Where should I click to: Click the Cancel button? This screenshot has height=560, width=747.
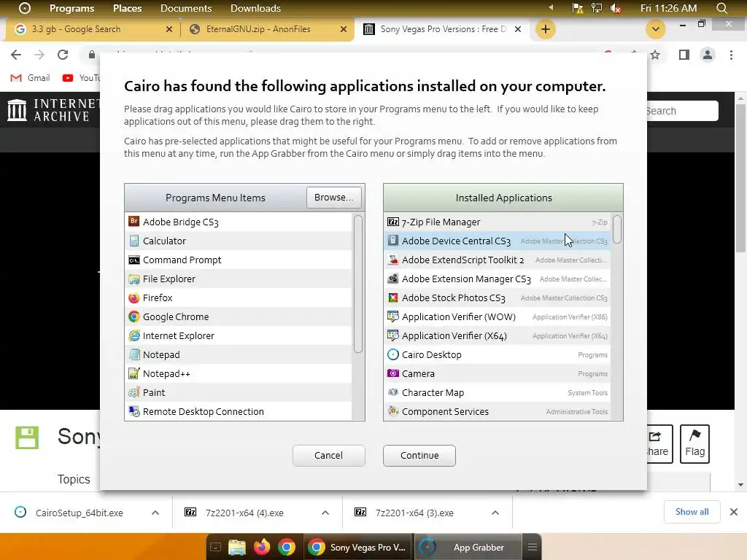click(x=329, y=455)
